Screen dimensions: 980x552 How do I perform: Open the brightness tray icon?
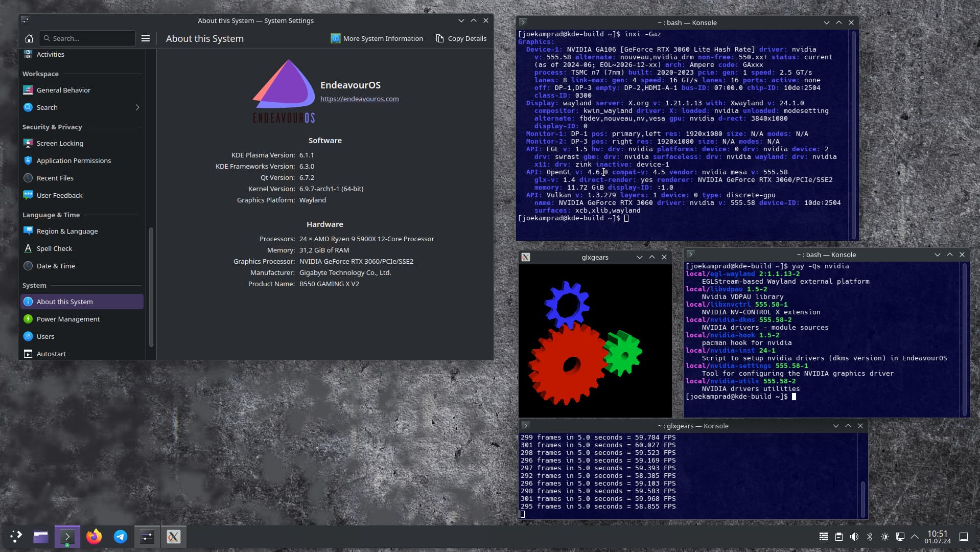(885, 537)
